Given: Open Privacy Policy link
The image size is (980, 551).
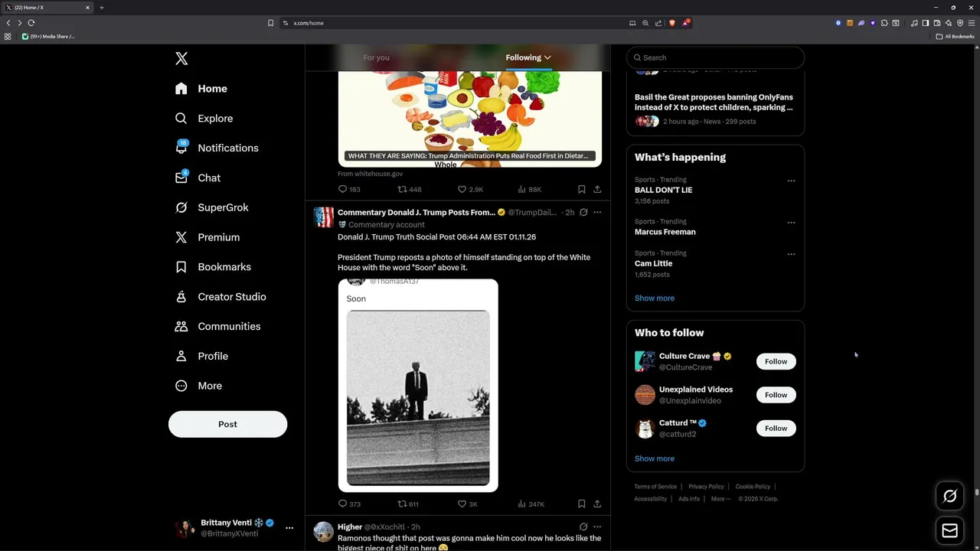Looking at the screenshot, I should [706, 487].
